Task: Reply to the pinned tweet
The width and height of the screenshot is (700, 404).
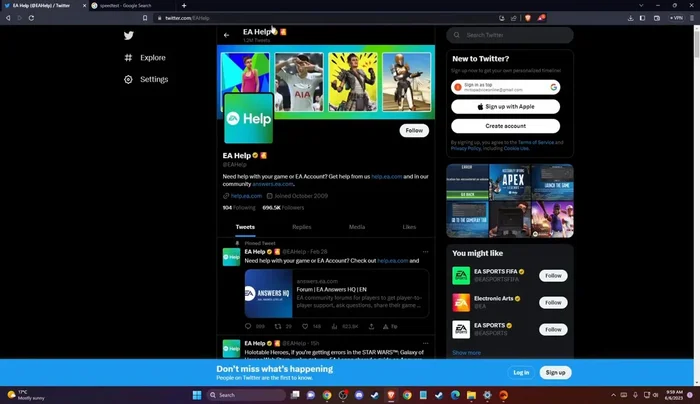Action: [x=248, y=326]
